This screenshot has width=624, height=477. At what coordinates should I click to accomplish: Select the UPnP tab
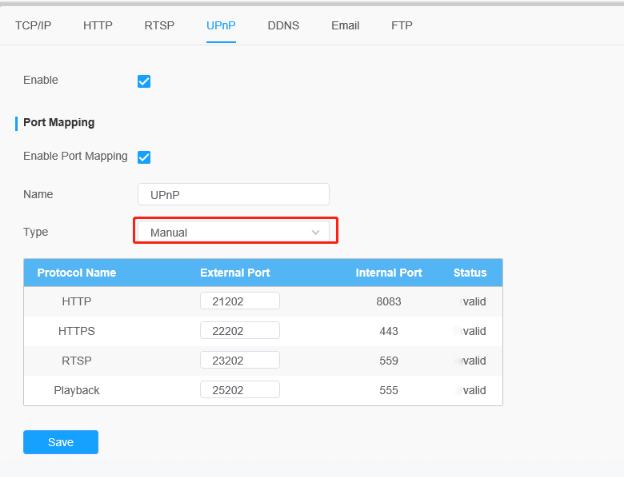[221, 25]
